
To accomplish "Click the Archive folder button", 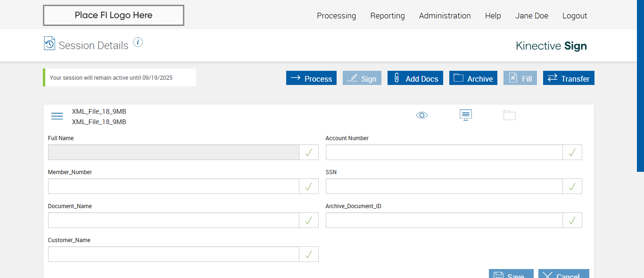I will point(473,78).
